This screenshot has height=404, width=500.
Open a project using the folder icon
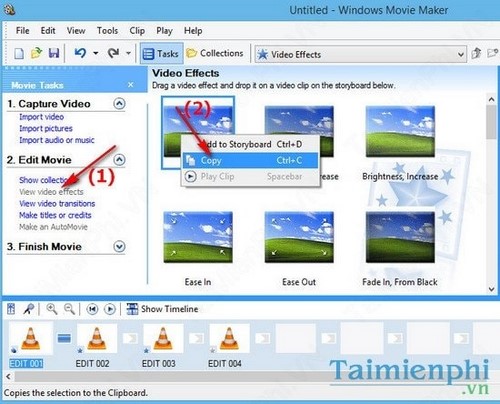pos(36,53)
